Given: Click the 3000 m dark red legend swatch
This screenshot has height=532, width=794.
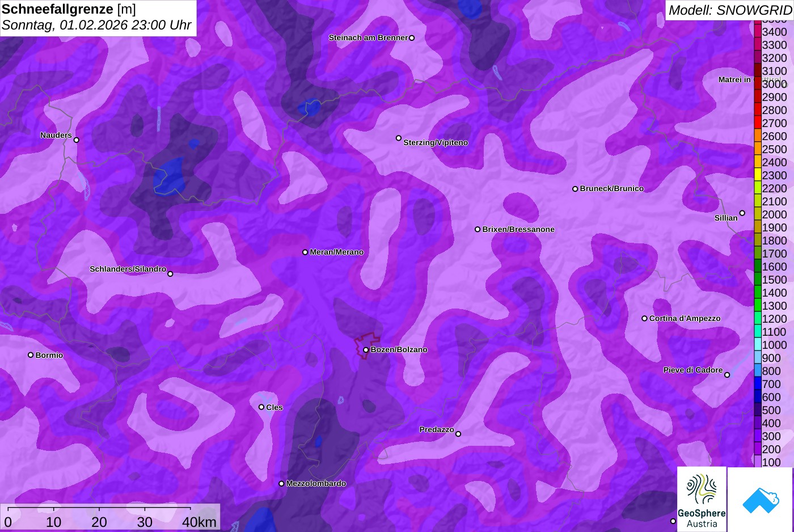Looking at the screenshot, I should tap(758, 84).
